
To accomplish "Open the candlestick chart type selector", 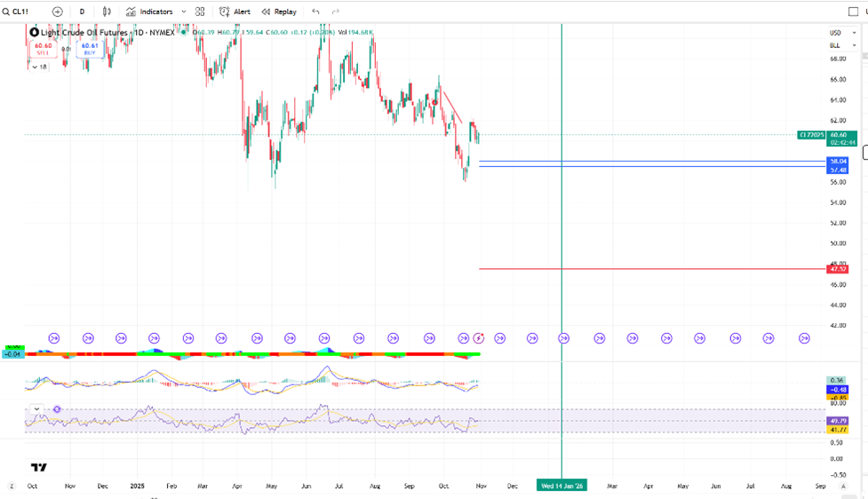I will click(107, 12).
